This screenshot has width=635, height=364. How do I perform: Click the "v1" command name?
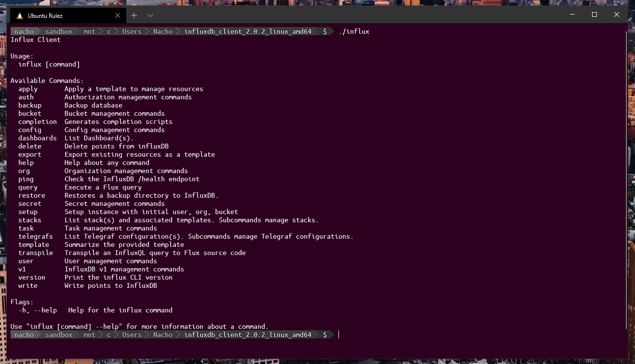click(22, 270)
